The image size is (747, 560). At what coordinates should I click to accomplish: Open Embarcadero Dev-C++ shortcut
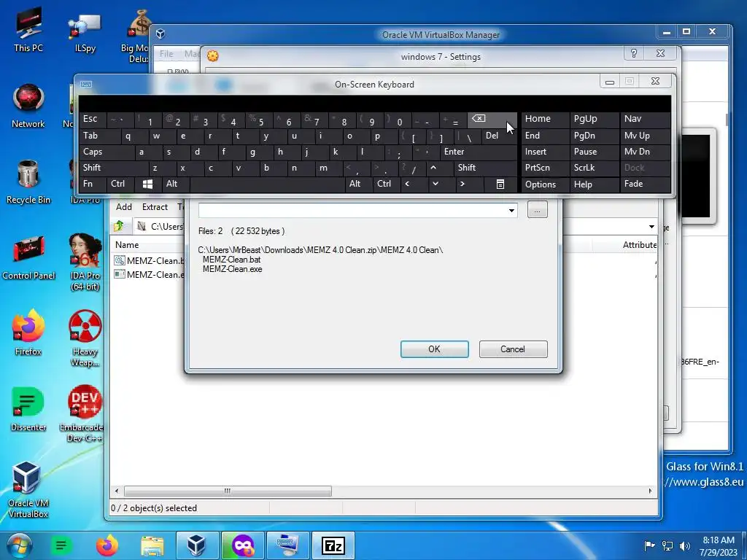[x=82, y=413]
